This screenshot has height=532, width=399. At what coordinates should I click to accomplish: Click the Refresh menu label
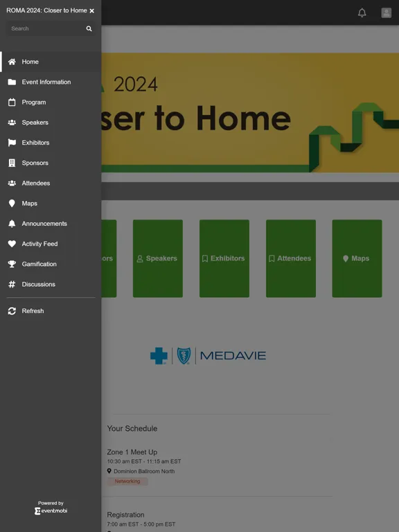[33, 311]
